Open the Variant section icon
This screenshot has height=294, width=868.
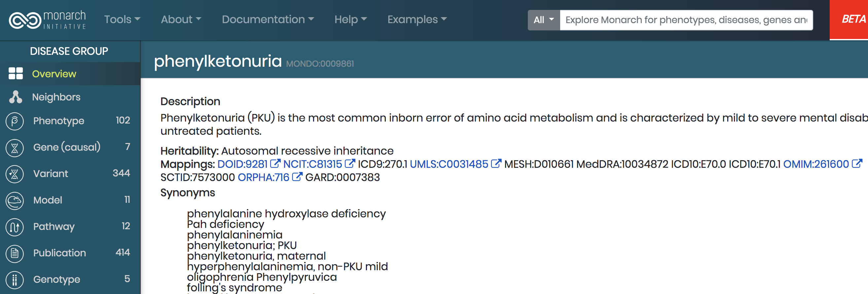click(14, 174)
